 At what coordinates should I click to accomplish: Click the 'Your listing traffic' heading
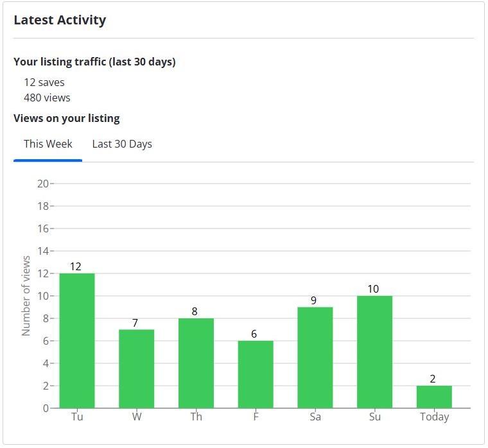(x=94, y=62)
